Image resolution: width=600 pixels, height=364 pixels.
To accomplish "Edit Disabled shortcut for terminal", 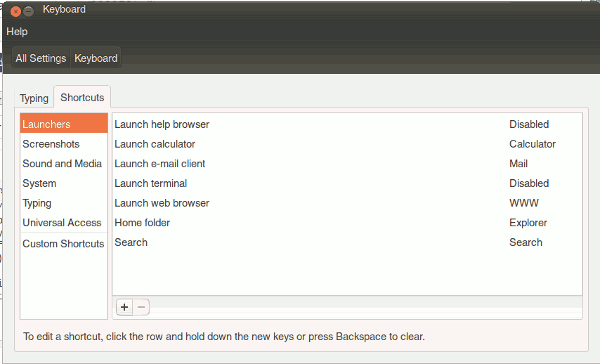I will (529, 183).
